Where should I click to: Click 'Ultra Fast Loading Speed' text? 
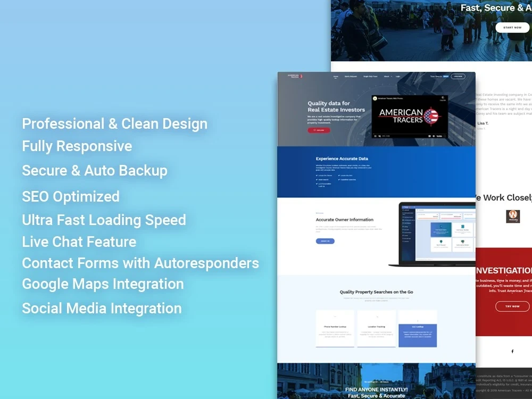tap(104, 220)
